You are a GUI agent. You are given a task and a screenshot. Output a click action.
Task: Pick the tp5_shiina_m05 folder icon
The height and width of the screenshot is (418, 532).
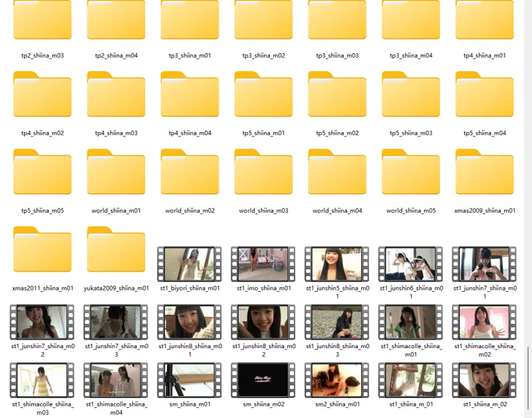[43, 171]
